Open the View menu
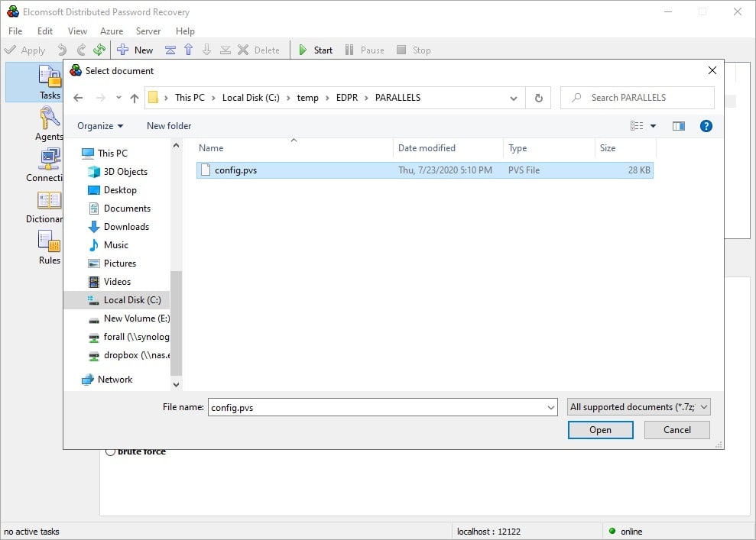The image size is (756, 540). click(x=78, y=31)
